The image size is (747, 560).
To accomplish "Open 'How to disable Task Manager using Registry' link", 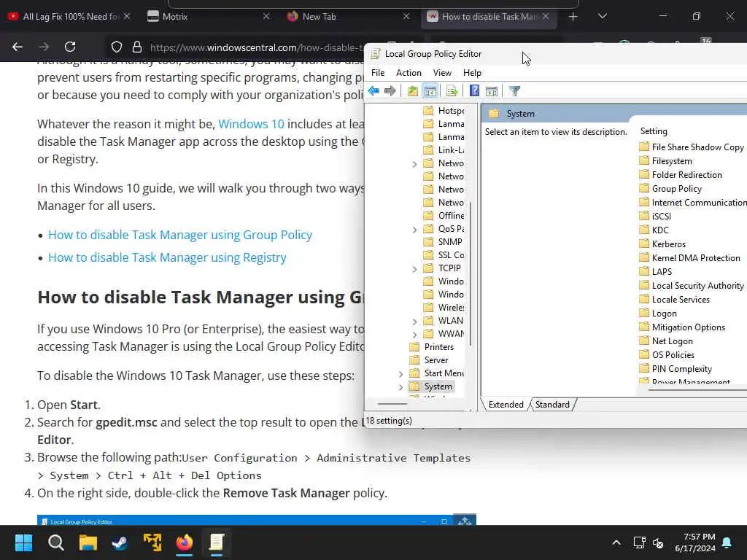I will (167, 257).
